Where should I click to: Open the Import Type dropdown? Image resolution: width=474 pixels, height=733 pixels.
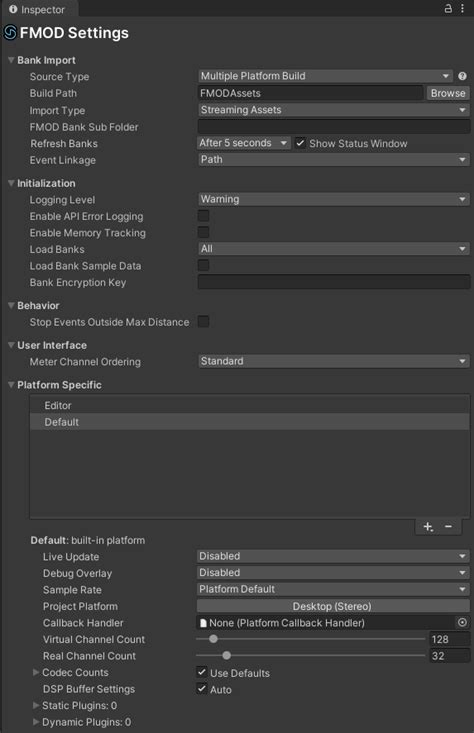coord(334,110)
